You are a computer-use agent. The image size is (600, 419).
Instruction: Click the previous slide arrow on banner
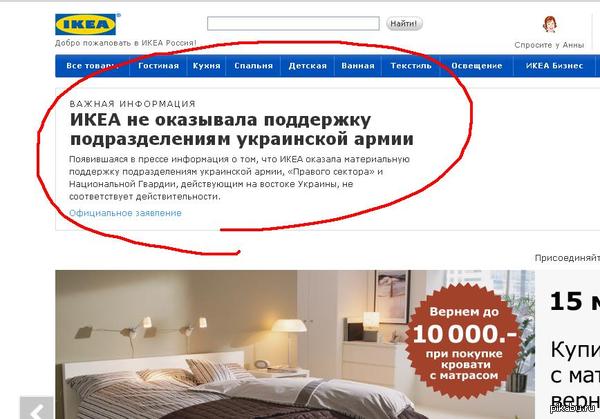(x=37, y=408)
